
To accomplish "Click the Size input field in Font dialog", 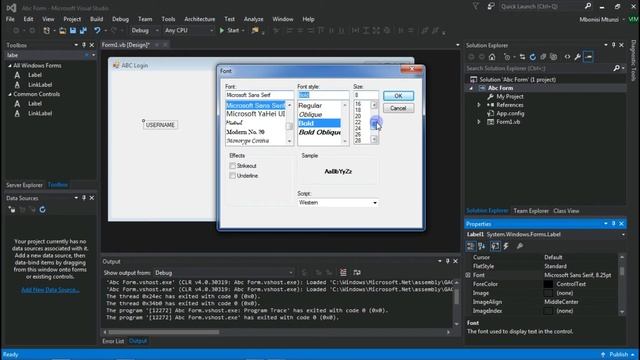I will click(366, 95).
